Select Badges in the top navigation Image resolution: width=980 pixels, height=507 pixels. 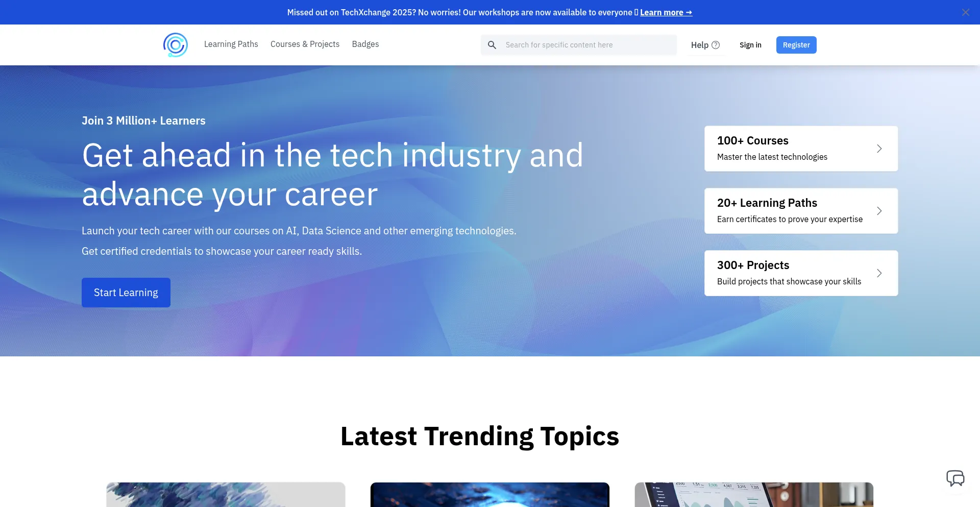pos(365,44)
